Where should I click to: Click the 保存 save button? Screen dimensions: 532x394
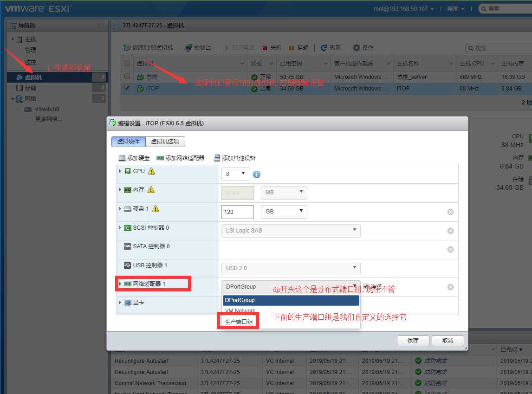[413, 341]
